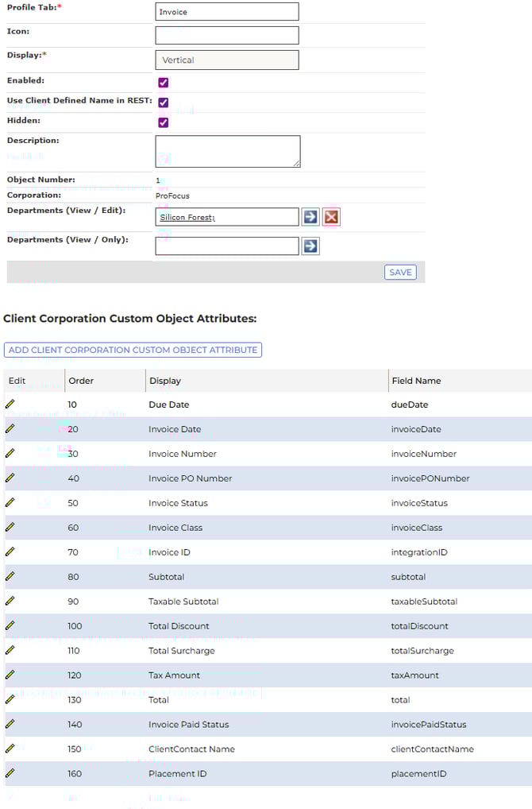Toggle Use Client Defined Name in REST
Screen dimensions: 532x809
point(164,103)
